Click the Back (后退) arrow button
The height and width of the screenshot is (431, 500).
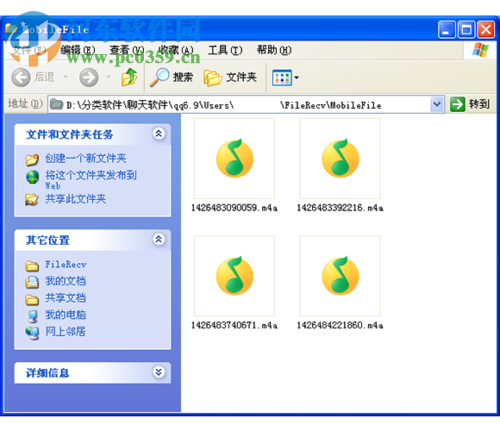[21, 77]
